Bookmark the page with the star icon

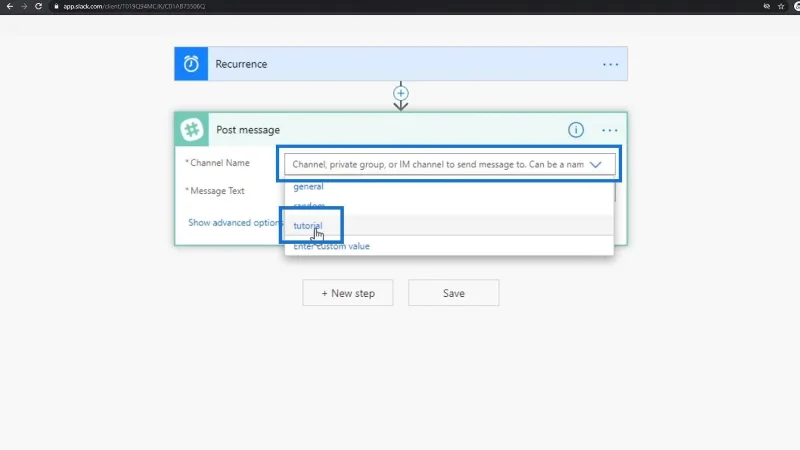click(x=781, y=6)
